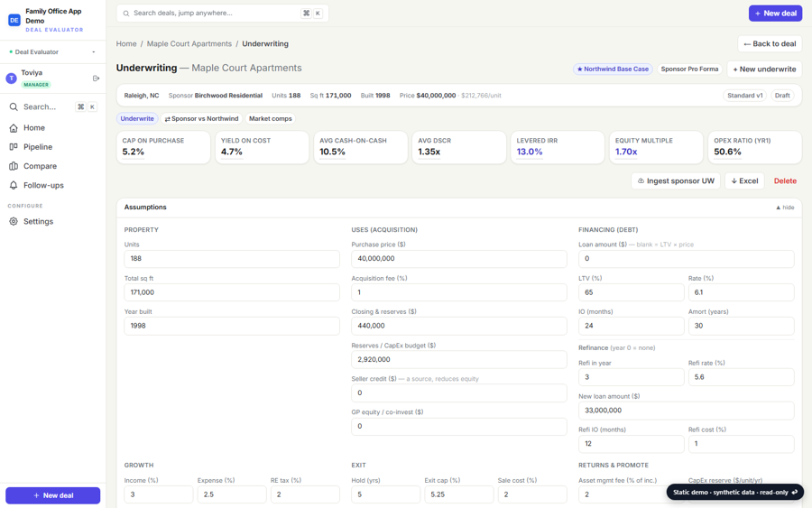Click the Equity Multiple 1.70x card

pos(656,147)
